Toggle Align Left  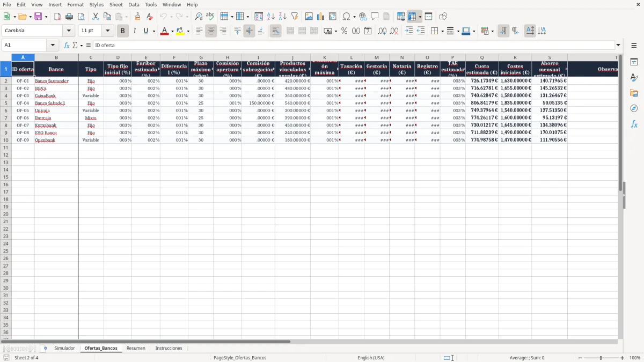(x=199, y=31)
